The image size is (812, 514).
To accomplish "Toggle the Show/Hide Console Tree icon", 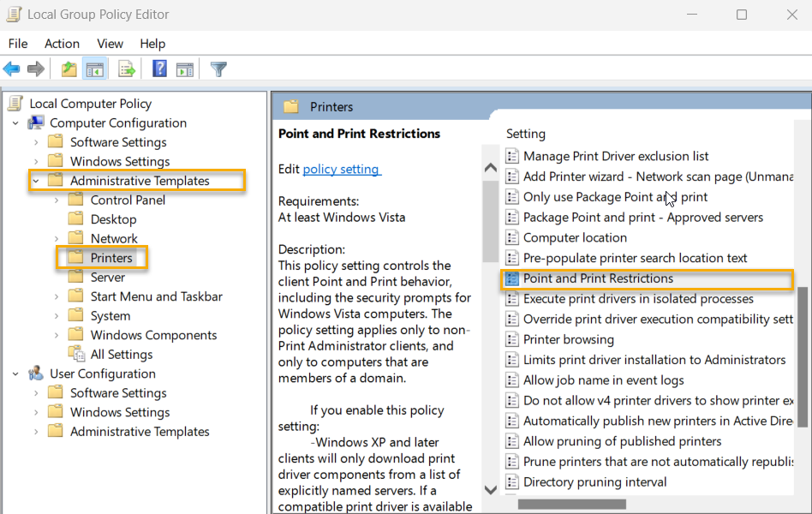I will click(94, 69).
